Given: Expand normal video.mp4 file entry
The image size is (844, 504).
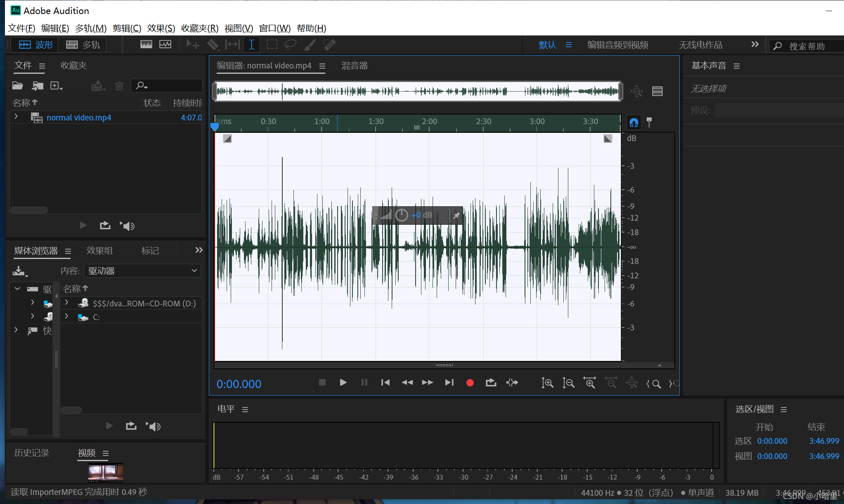Looking at the screenshot, I should (16, 117).
